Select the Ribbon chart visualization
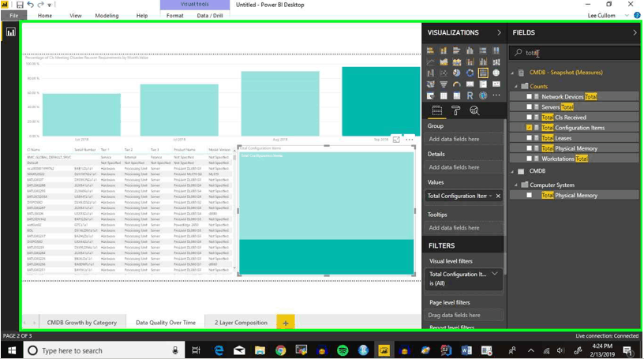The height and width of the screenshot is (359, 644). (x=496, y=62)
